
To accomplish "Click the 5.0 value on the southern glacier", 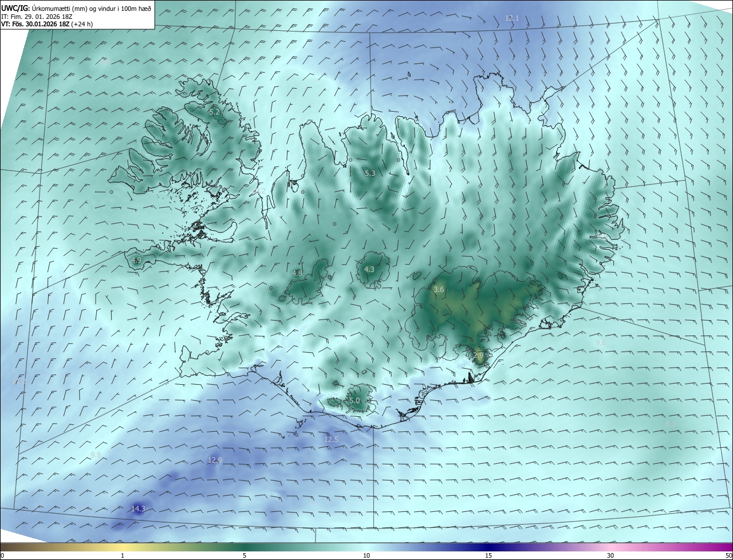I will click(354, 401).
